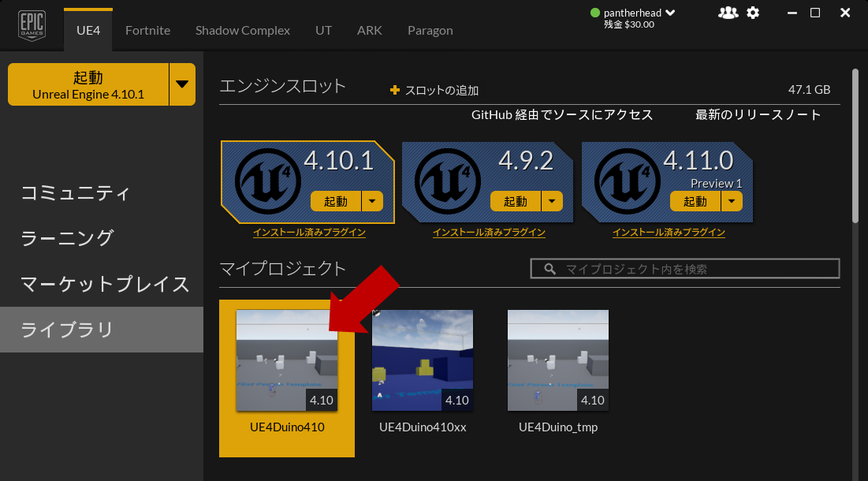868x481 pixels.
Task: Switch to the UE4 tab
Action: click(x=88, y=30)
